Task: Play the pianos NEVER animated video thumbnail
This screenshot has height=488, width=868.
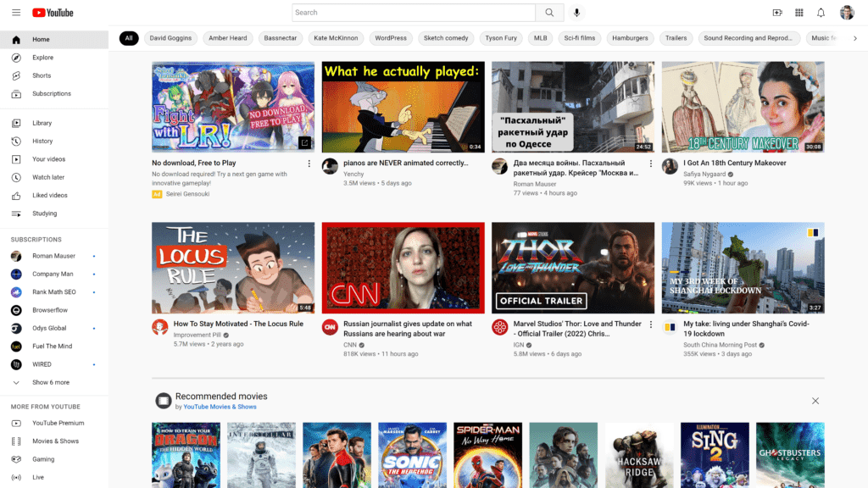Action: pyautogui.click(x=403, y=107)
